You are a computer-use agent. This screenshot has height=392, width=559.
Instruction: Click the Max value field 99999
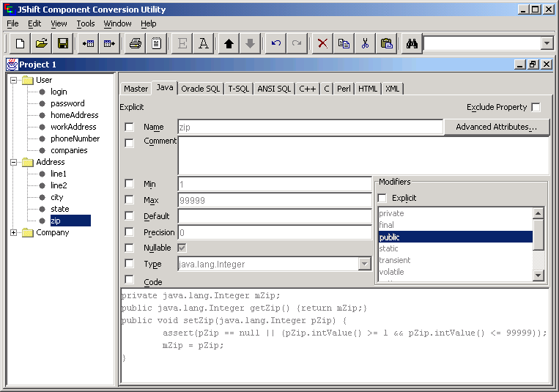[275, 200]
